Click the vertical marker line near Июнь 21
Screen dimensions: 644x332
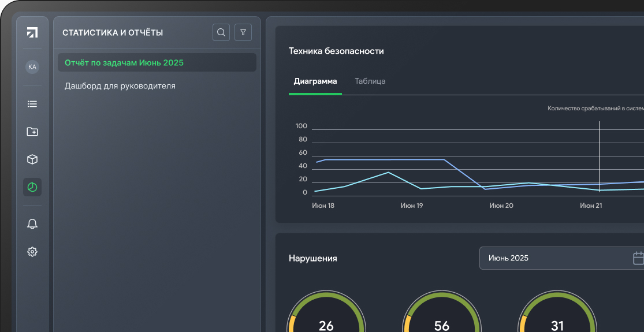(x=600, y=156)
